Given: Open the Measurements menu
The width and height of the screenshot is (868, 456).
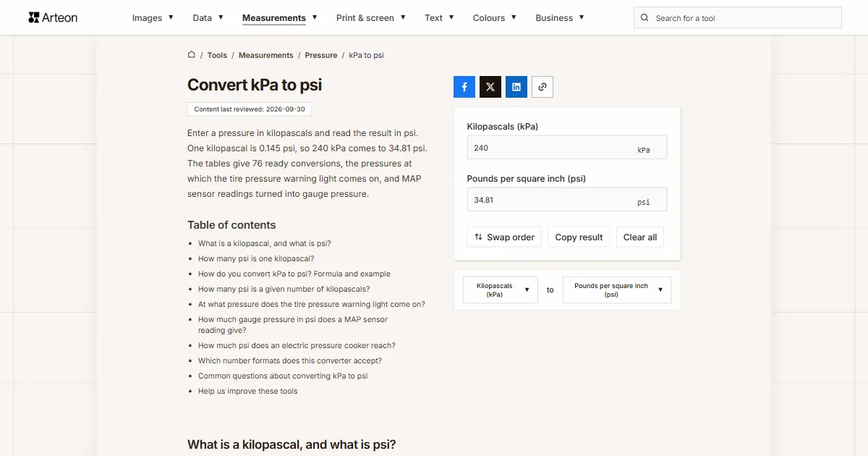Looking at the screenshot, I should tap(280, 18).
